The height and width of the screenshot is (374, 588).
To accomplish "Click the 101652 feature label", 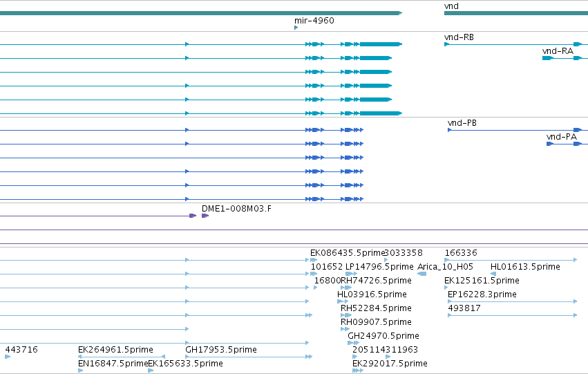I will 327,267.
